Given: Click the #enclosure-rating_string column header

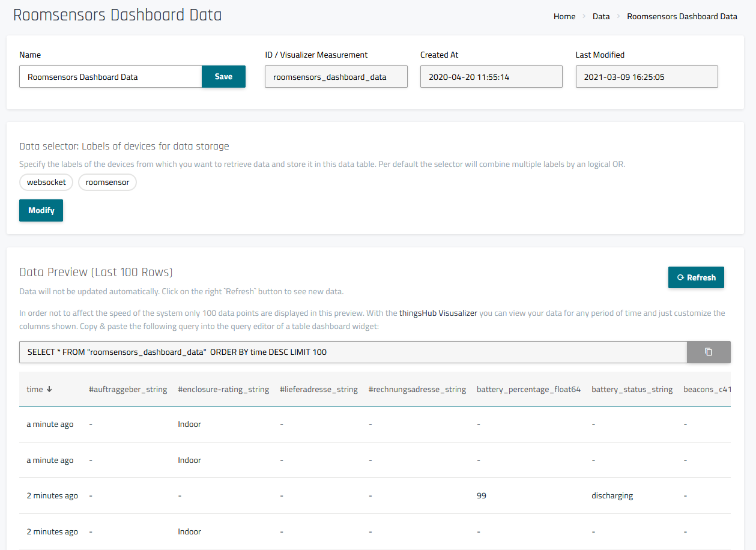Looking at the screenshot, I should [x=223, y=389].
